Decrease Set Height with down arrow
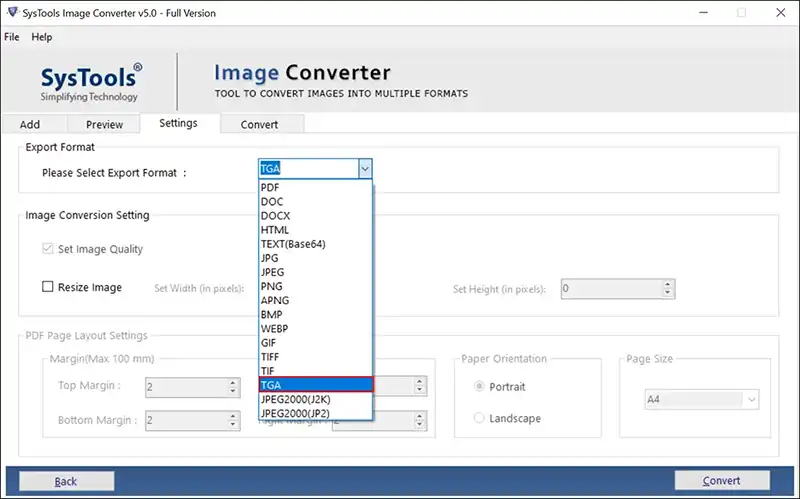This screenshot has height=499, width=800. tap(668, 293)
